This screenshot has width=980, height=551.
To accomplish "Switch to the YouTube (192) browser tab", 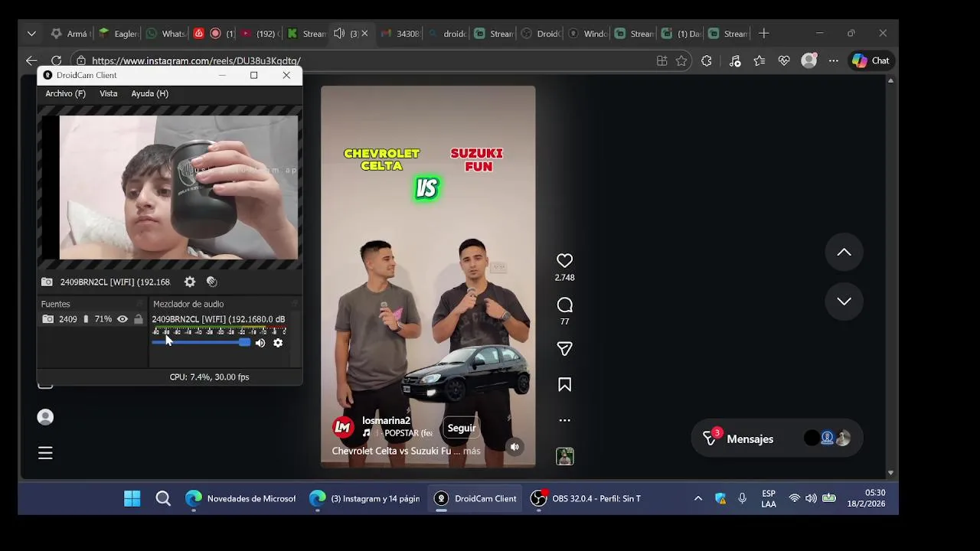I will pyautogui.click(x=260, y=34).
